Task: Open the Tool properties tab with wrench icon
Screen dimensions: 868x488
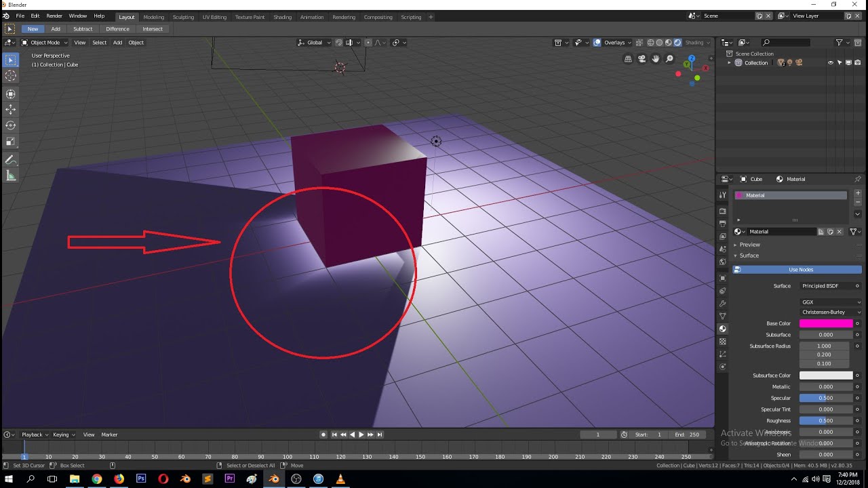Action: 723,195
